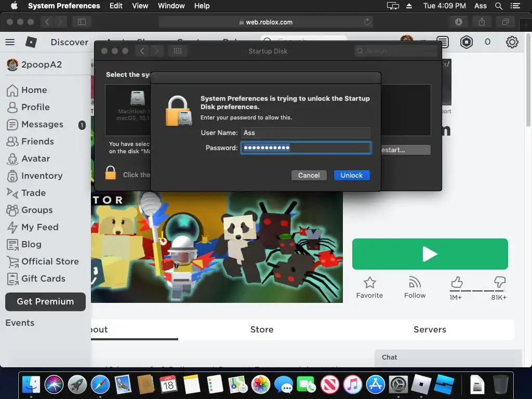Toggle Safari sidebar button
Viewport: 532px width, 399px height.
(82, 22)
